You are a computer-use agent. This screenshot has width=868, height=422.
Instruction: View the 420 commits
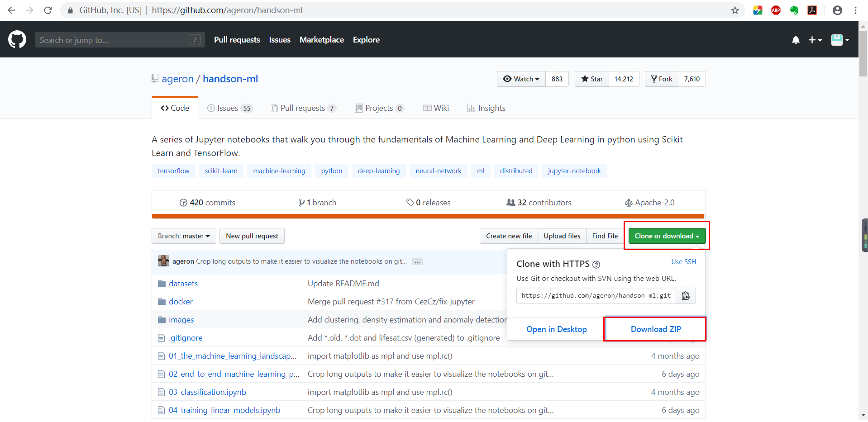(x=207, y=203)
